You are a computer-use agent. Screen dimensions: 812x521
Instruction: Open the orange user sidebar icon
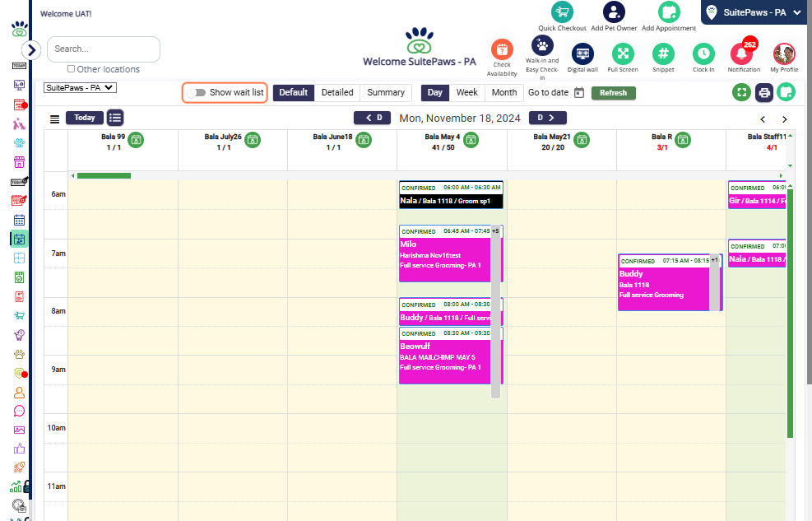pyautogui.click(x=19, y=392)
